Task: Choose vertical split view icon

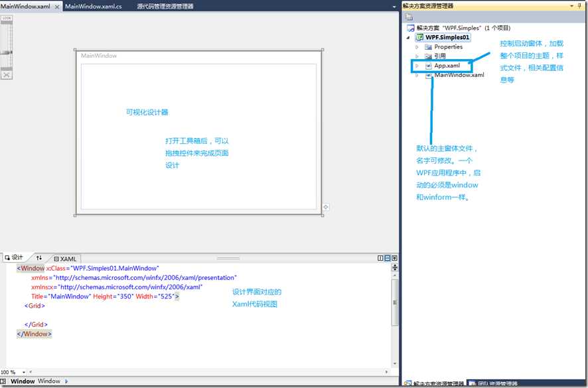Action: [x=380, y=258]
